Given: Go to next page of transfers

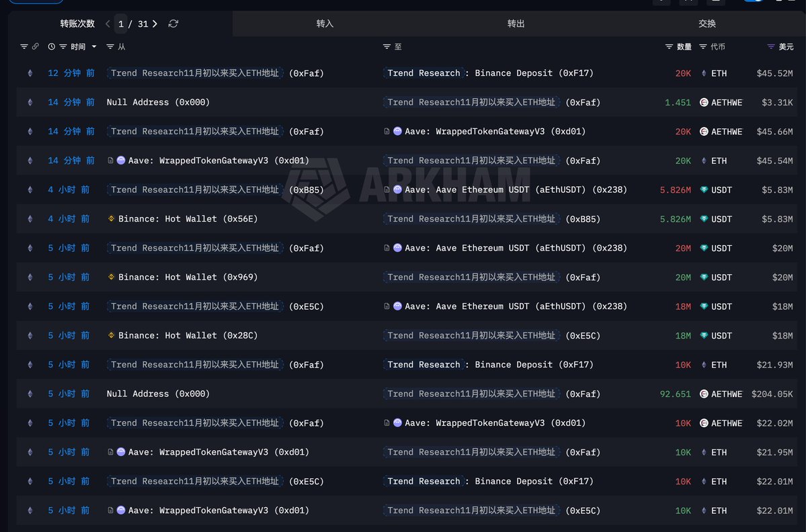Looking at the screenshot, I should pos(155,24).
